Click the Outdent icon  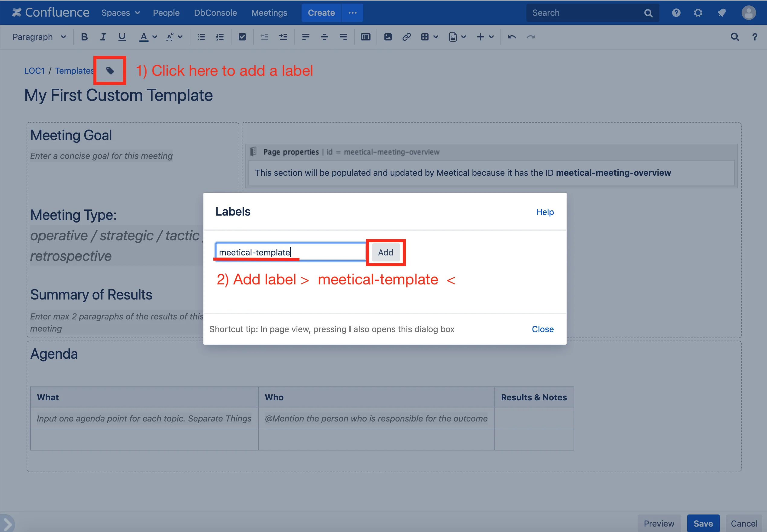264,37
